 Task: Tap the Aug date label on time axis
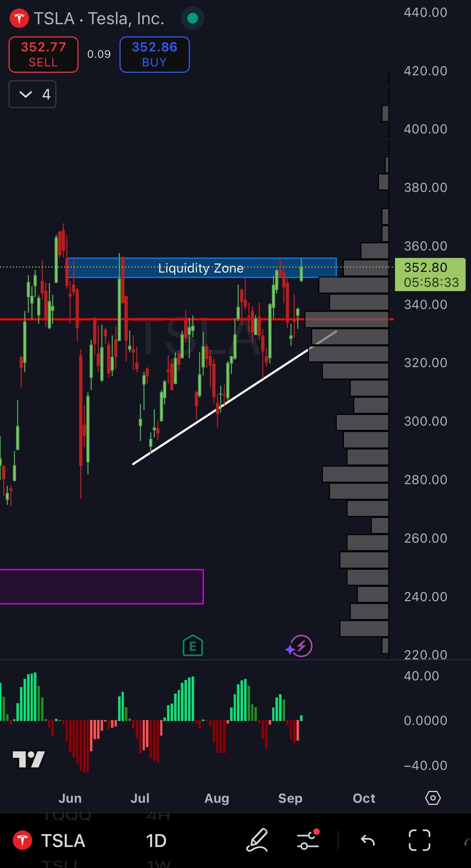point(217,798)
